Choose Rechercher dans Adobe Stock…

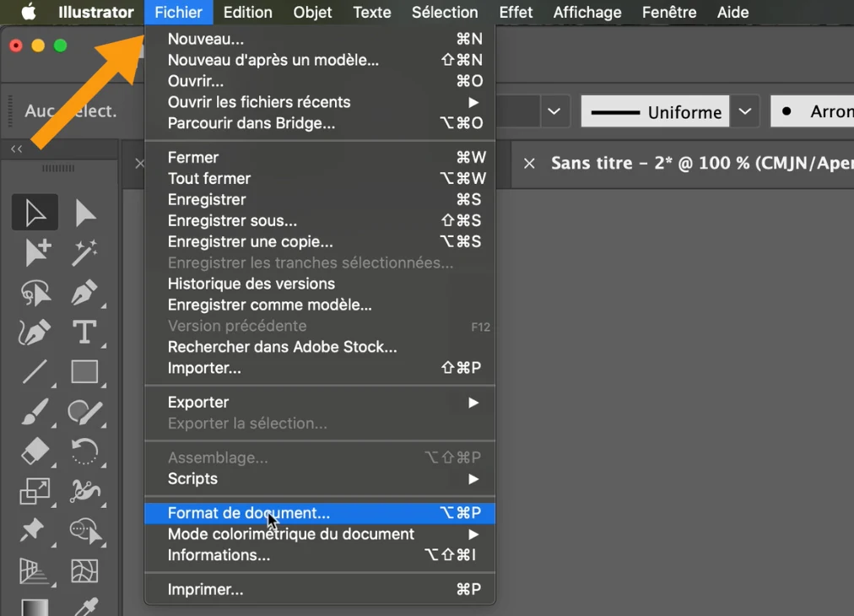point(320,347)
